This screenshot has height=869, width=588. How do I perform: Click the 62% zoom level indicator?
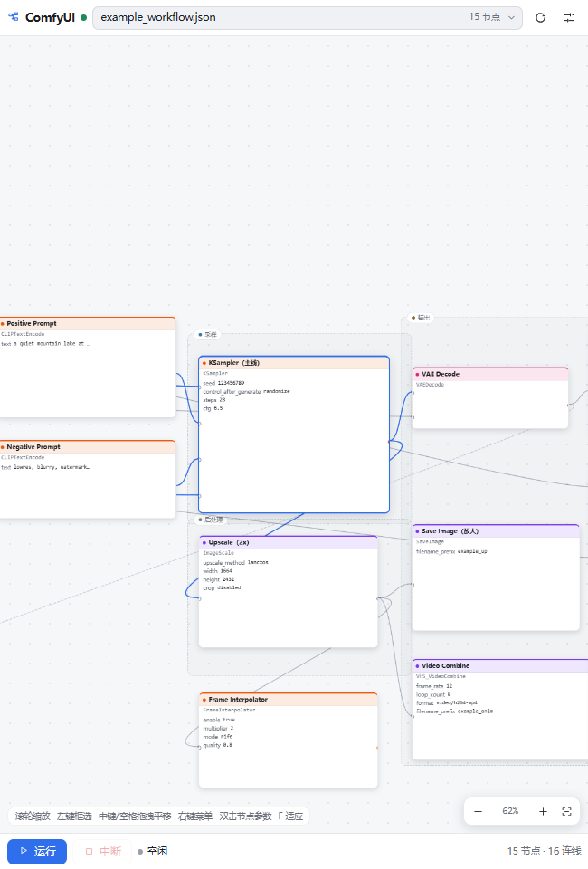click(x=510, y=811)
